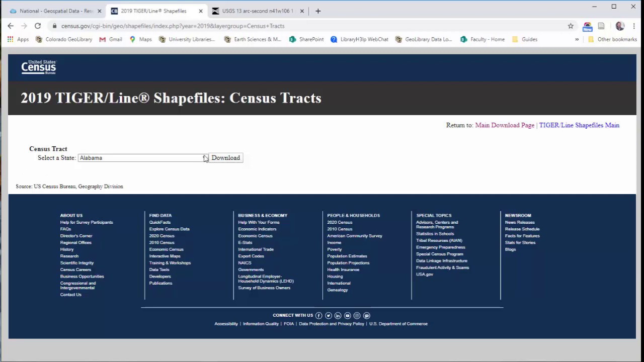Open new browser tab
This screenshot has height=362, width=644.
click(317, 11)
